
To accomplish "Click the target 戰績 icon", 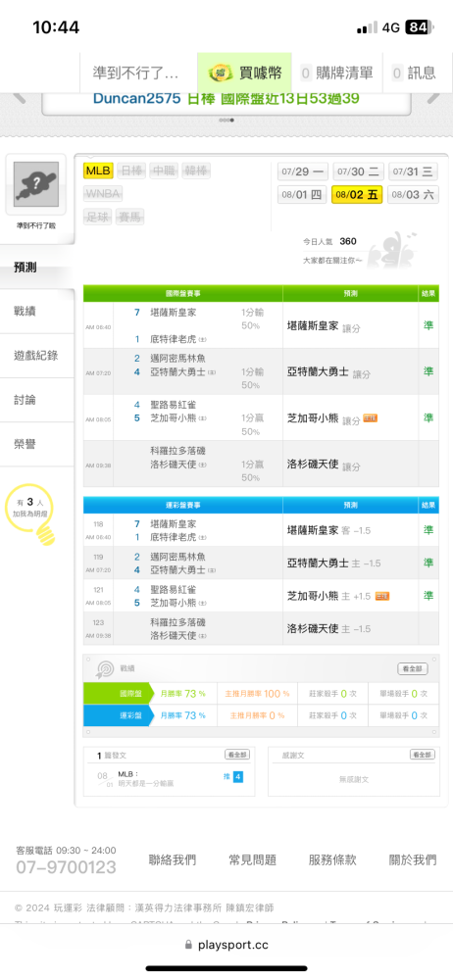I will click(105, 668).
